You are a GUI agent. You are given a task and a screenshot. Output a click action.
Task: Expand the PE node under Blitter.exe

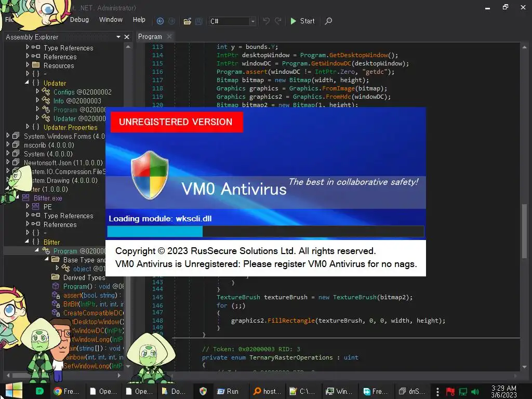pyautogui.click(x=28, y=206)
